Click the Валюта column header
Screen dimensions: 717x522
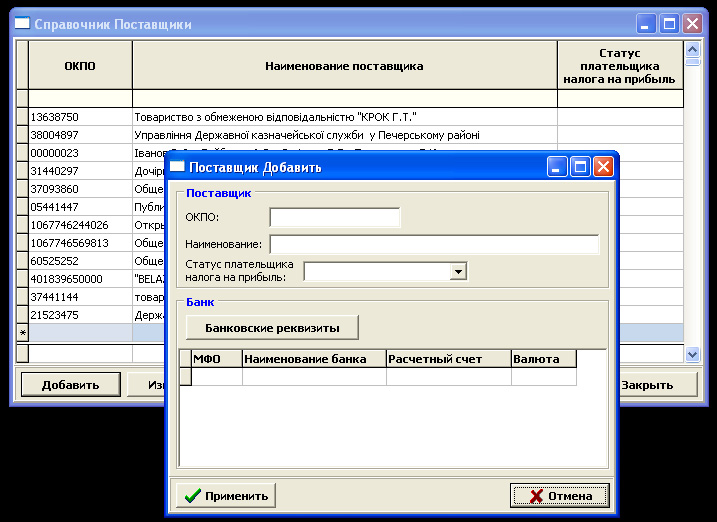pyautogui.click(x=542, y=359)
